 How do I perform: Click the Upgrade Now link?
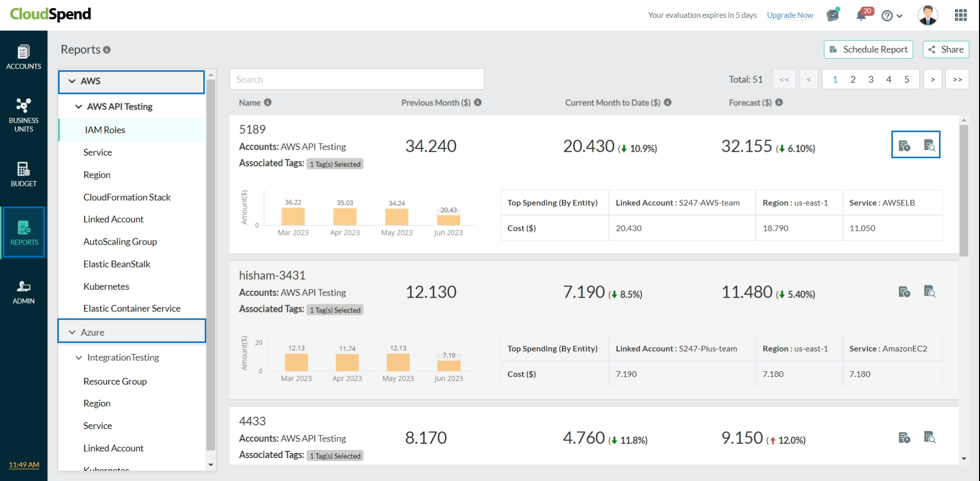[790, 15]
